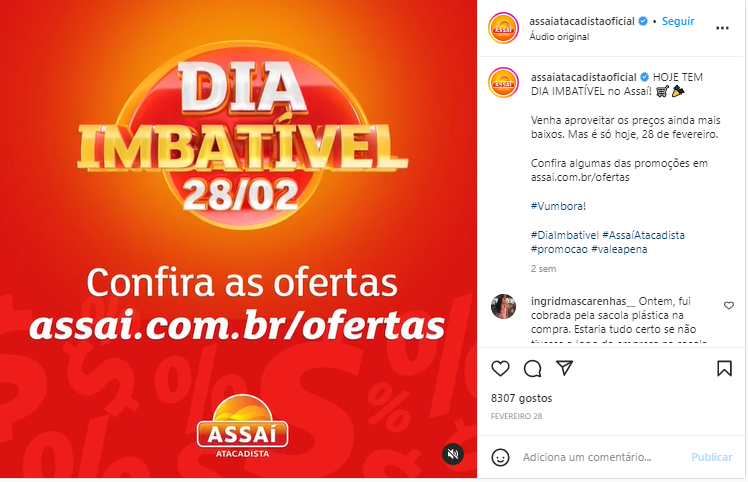The image size is (748, 482).
Task: Open the #AssaíAtacadista hashtag link
Action: [x=643, y=235]
